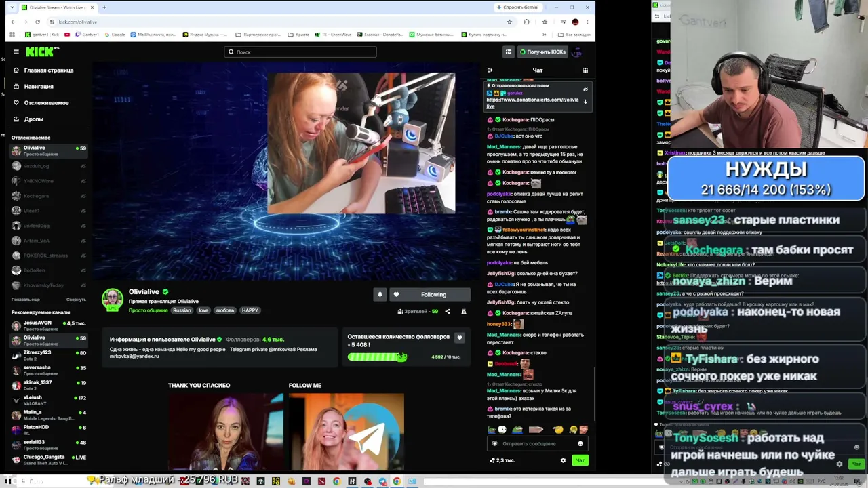Open the Windows Start menu

coord(8,481)
